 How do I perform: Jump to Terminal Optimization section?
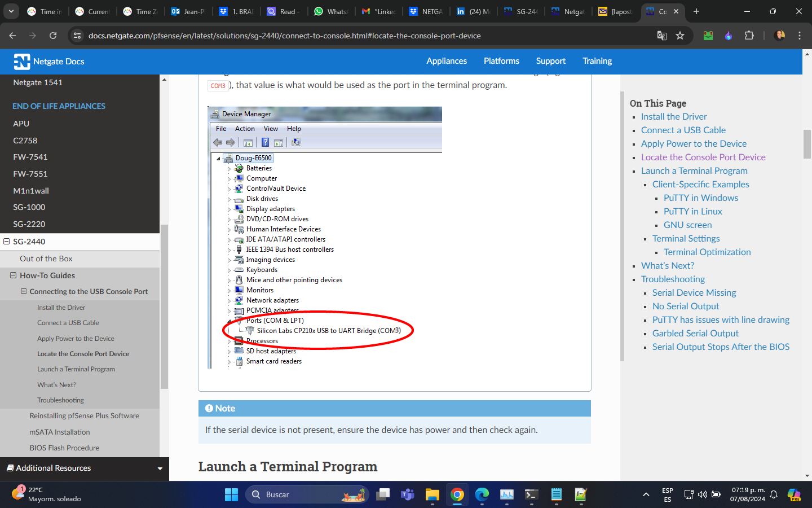click(707, 252)
